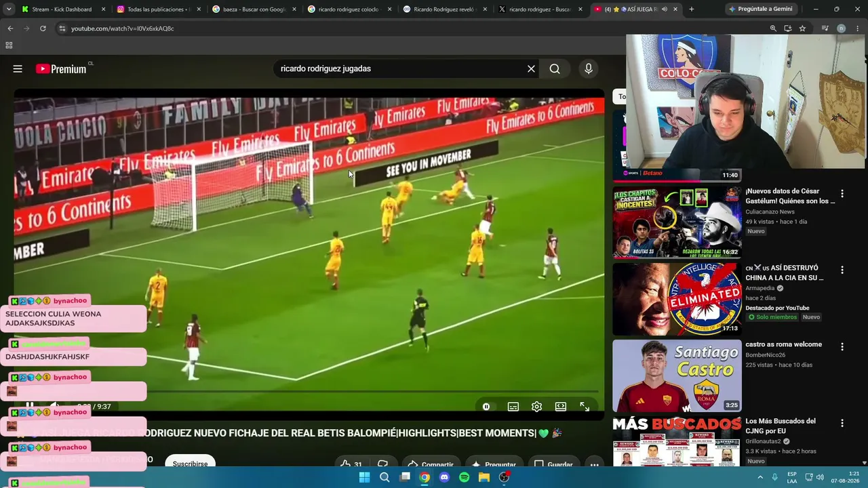
Task: Switch to the Ricardo Rodríguez reveló tab
Action: click(445, 9)
